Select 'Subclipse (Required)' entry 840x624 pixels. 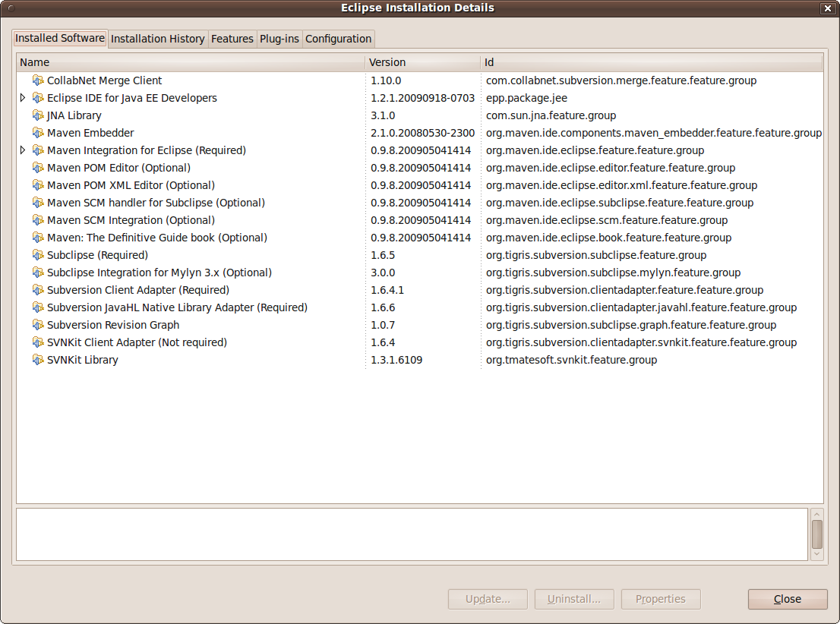[x=97, y=255]
